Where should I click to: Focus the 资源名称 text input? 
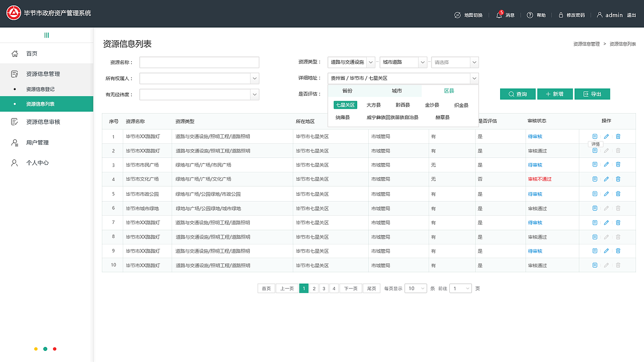199,62
